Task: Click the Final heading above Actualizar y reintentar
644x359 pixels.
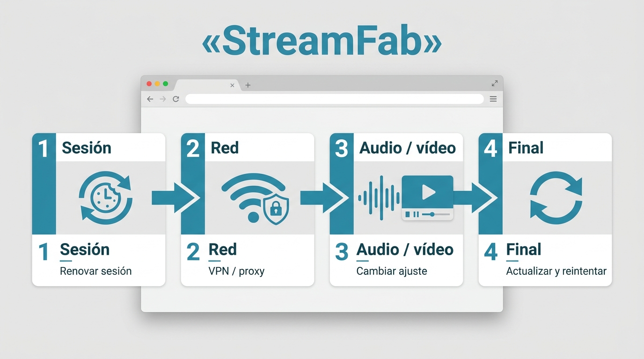Action: pos(524,250)
